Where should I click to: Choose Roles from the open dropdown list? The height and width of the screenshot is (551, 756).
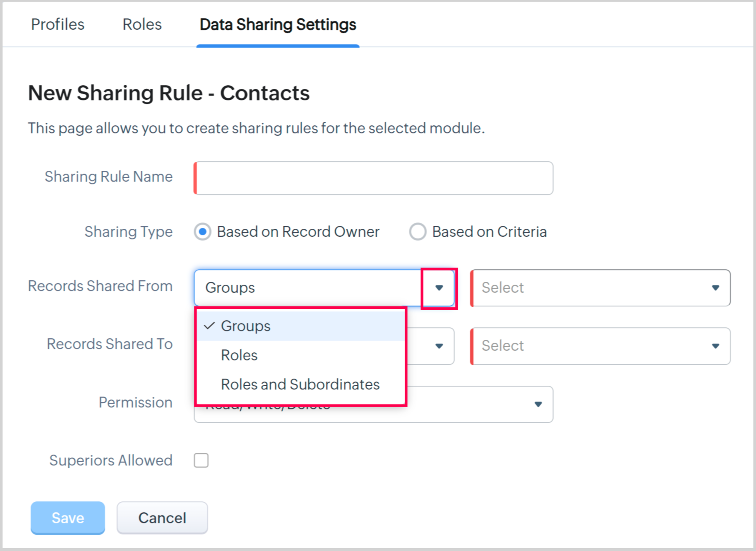click(x=239, y=355)
